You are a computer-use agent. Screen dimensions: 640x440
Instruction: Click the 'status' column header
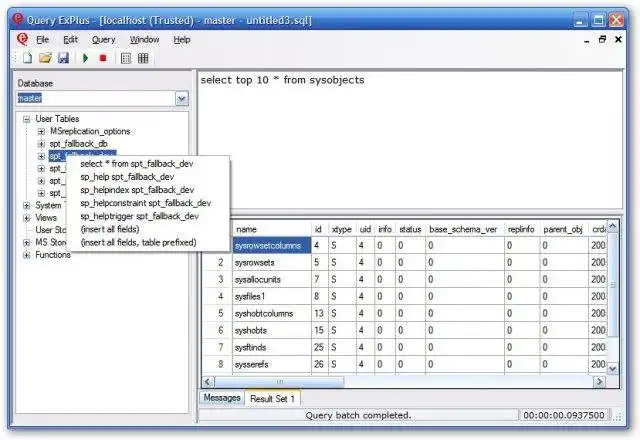click(x=410, y=229)
